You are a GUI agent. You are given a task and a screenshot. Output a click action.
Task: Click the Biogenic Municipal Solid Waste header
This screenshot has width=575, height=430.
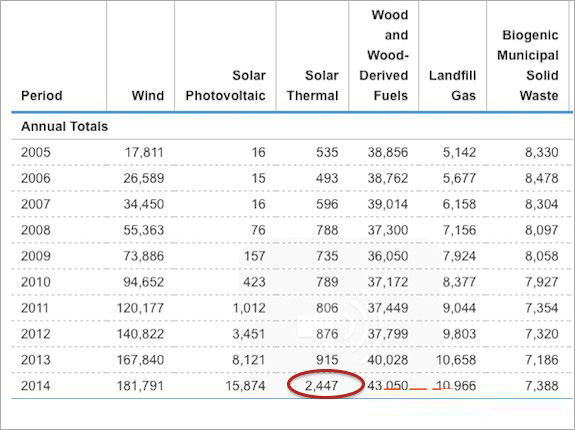528,65
